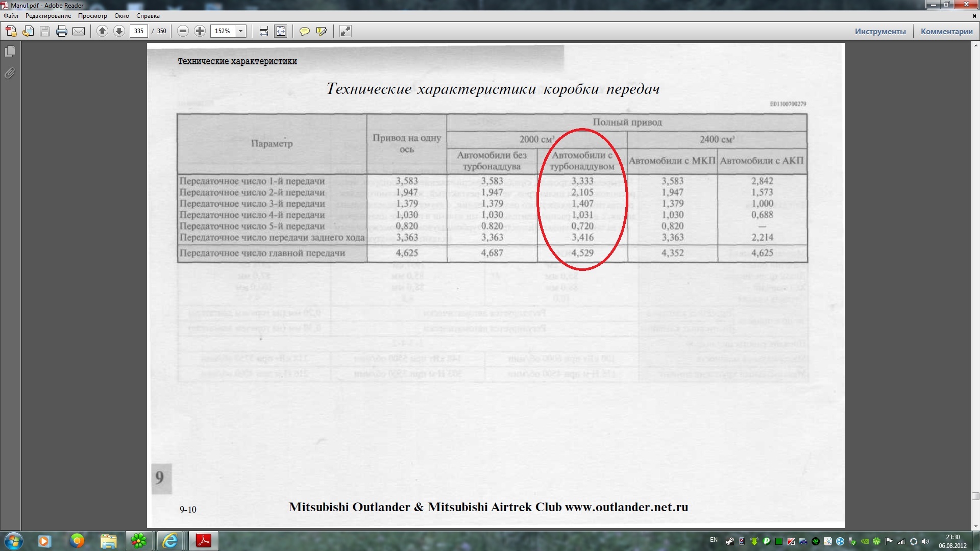Zoom in with the plus button
This screenshot has width=980, height=551.
200,31
